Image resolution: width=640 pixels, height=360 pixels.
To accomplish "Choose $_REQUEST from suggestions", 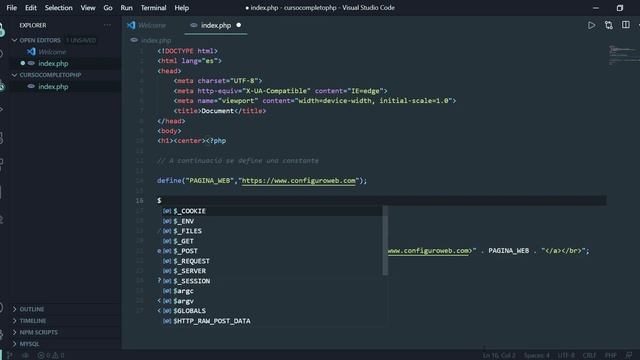I will pyautogui.click(x=272, y=261).
